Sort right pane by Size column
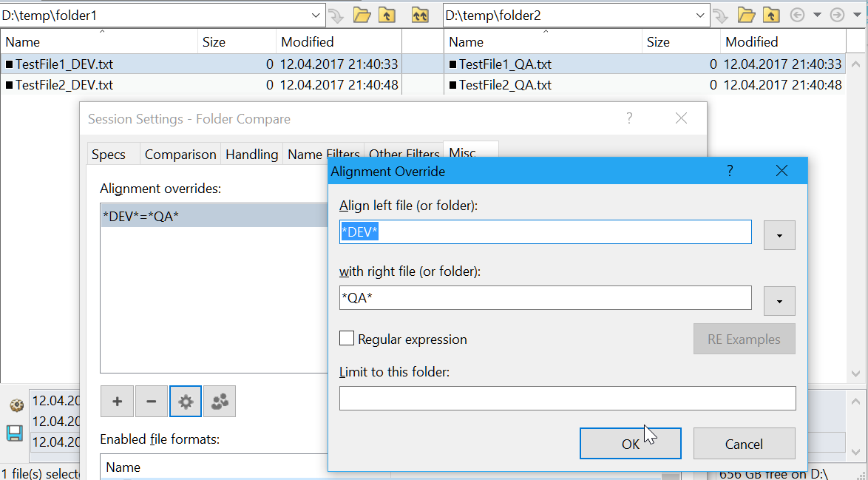 (682, 41)
